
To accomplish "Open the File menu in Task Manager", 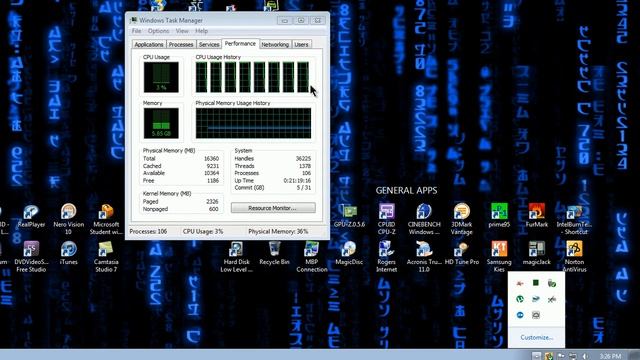I will pyautogui.click(x=136, y=31).
